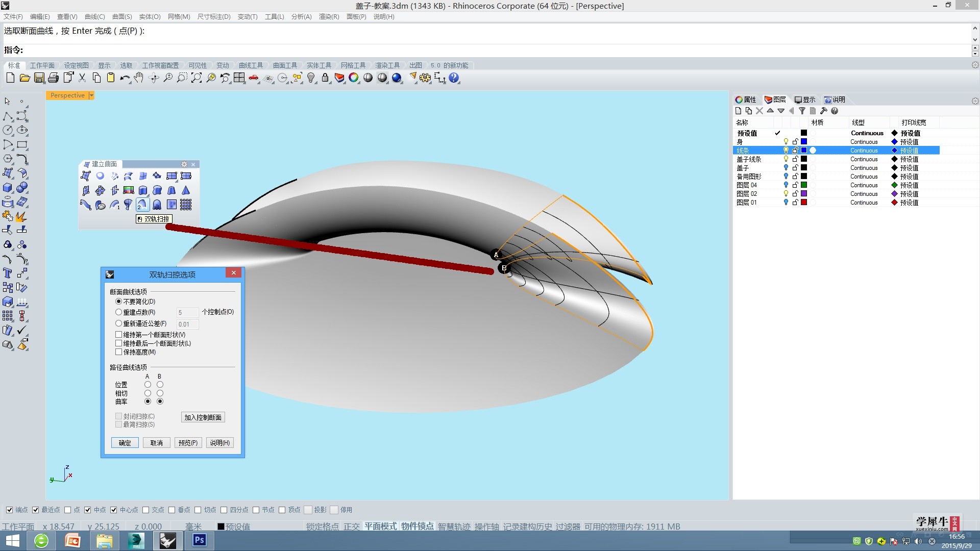Switch to the 显示 panel tab
The image size is (980, 551).
[x=805, y=99]
